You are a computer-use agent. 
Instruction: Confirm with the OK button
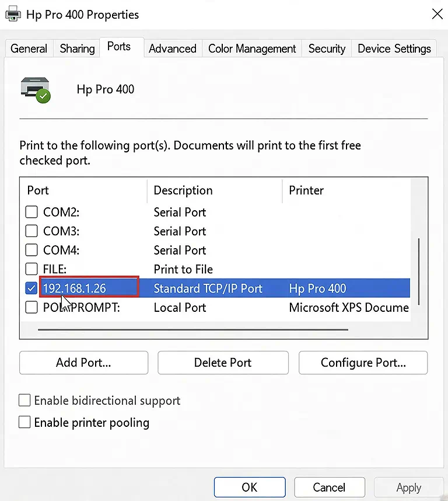[250, 487]
